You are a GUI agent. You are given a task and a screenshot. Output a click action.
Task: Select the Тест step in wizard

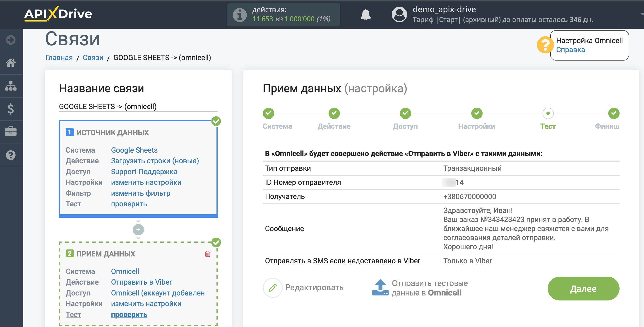click(x=548, y=113)
